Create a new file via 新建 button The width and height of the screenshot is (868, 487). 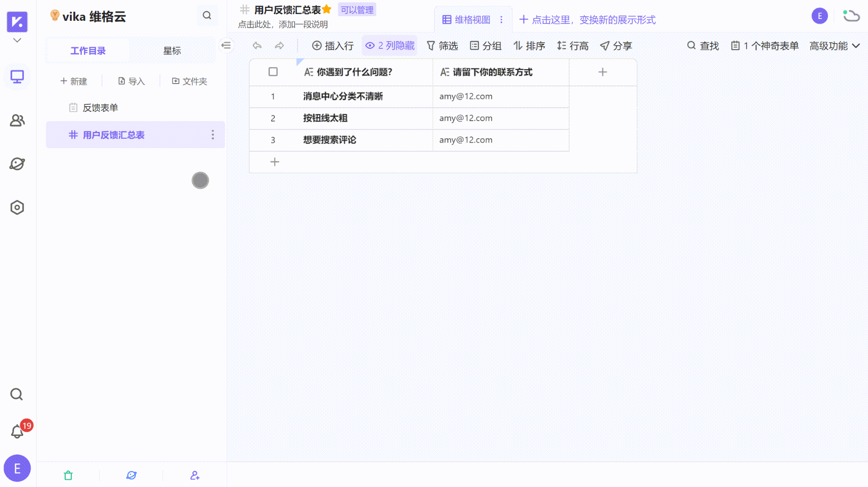(74, 81)
